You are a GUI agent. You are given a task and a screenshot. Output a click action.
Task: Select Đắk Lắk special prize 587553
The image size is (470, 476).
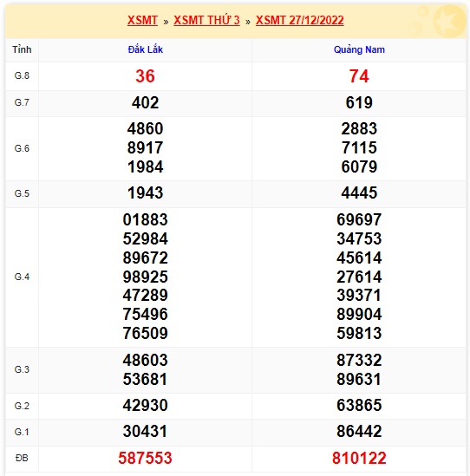(145, 459)
